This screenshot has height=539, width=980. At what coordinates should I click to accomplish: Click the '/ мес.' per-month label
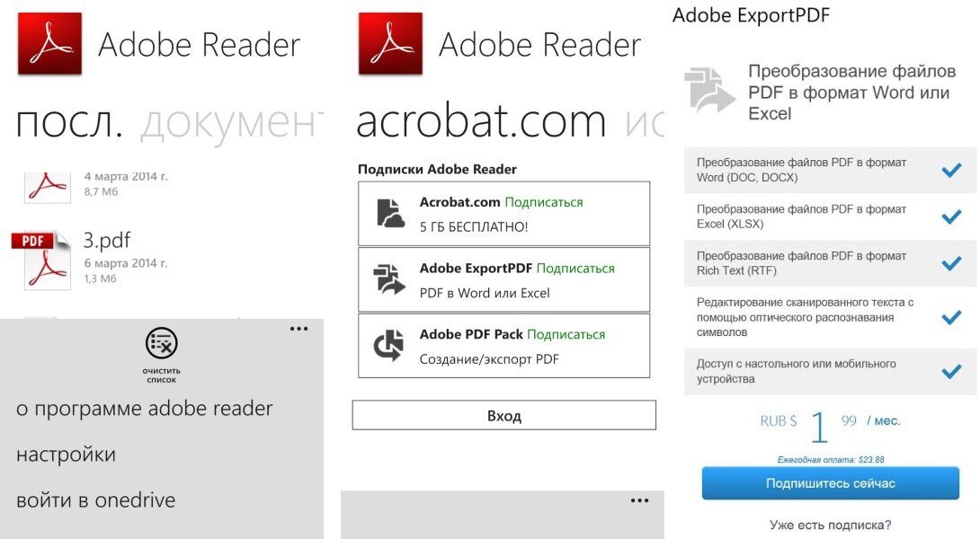(x=883, y=421)
